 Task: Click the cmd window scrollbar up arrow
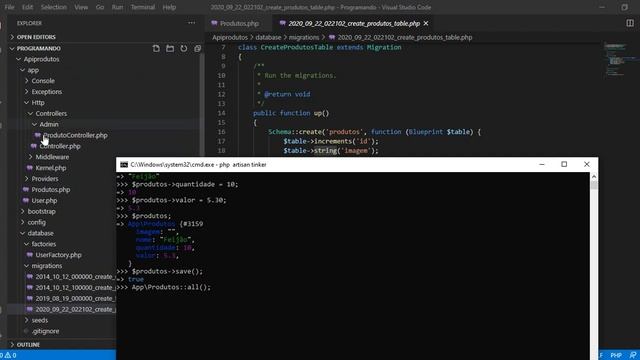(594, 177)
